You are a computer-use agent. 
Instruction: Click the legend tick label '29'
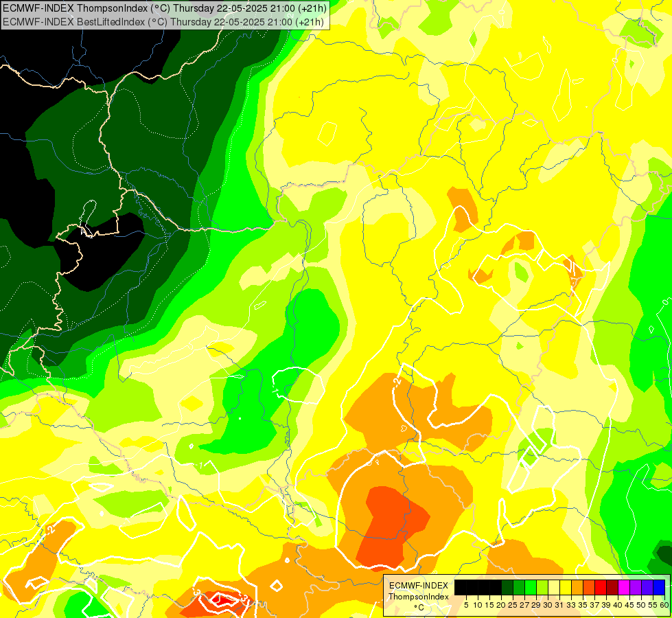coord(537,605)
